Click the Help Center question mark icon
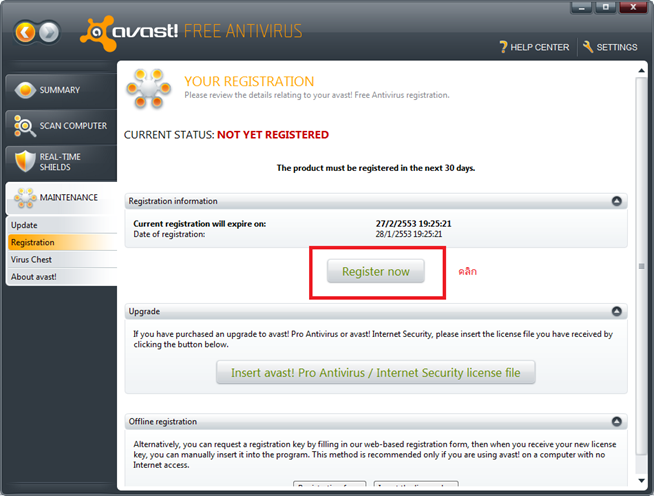The image size is (654, 496). pyautogui.click(x=504, y=47)
